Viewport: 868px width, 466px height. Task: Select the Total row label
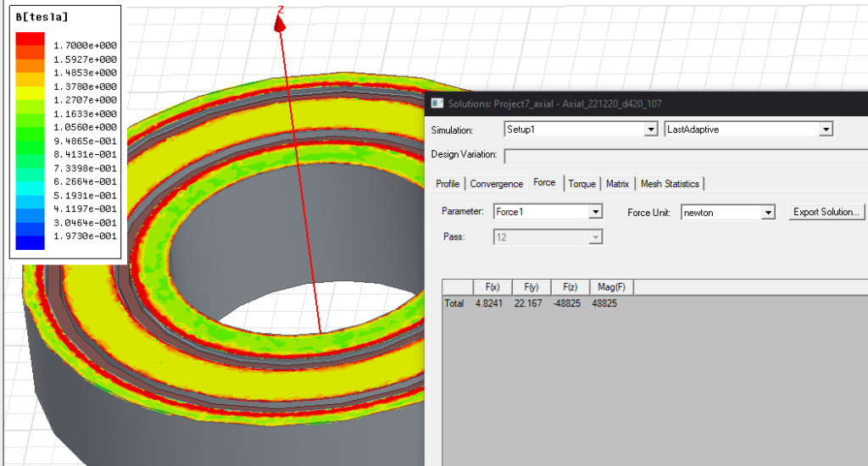(x=454, y=303)
